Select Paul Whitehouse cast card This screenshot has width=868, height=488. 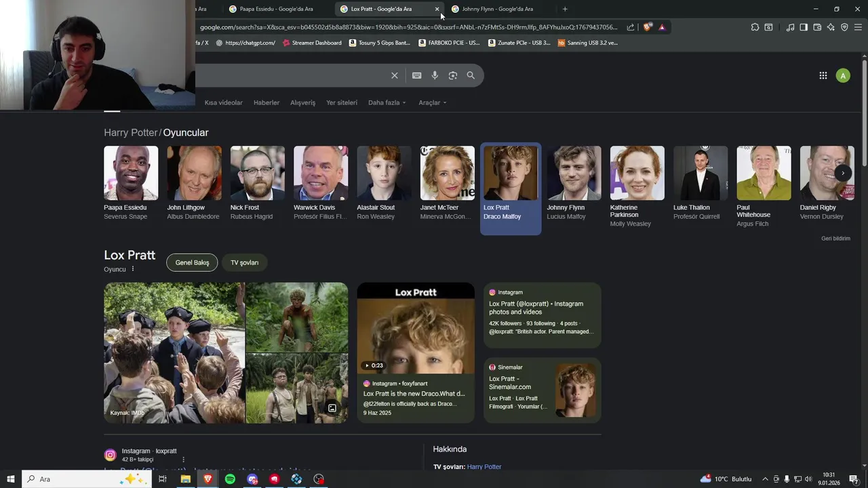764,187
